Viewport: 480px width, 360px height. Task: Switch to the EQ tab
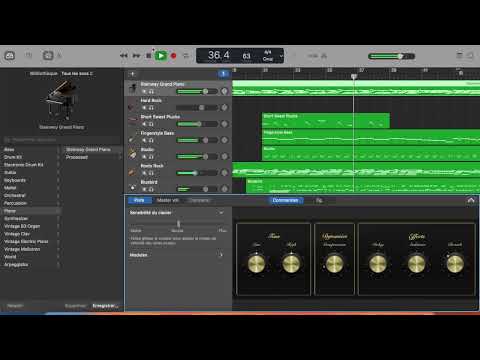point(319,200)
